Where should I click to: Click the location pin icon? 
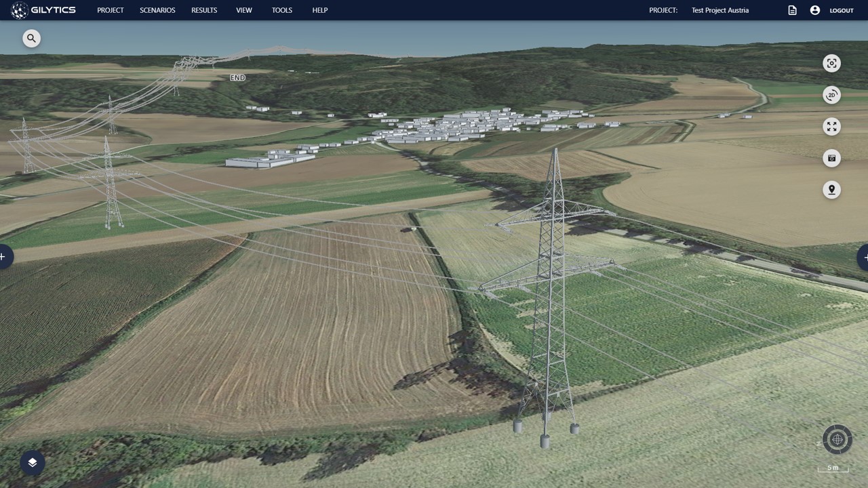click(831, 190)
